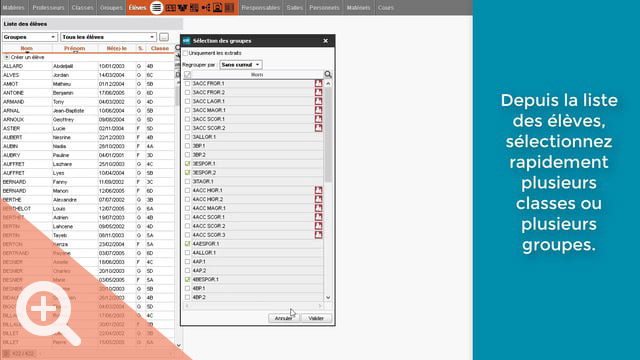Click red people icon on 3ACC FRGR.1 row
This screenshot has height=360, width=640.
point(318,83)
